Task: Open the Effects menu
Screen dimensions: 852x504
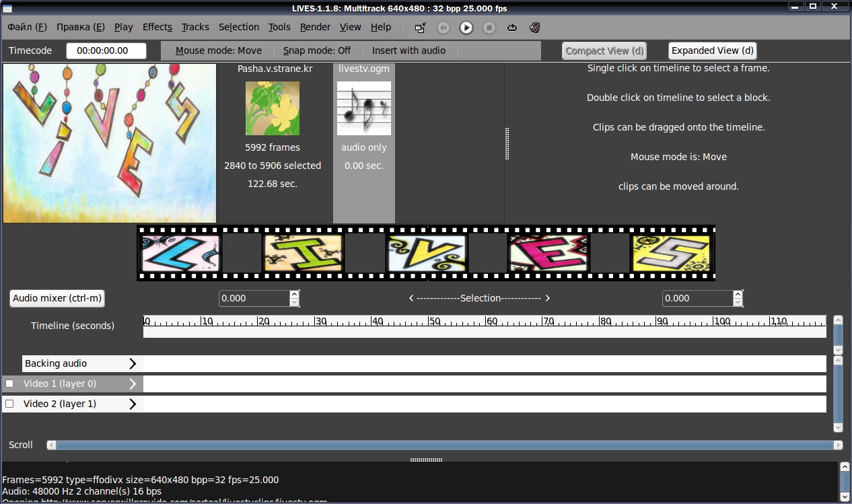Action: point(157,27)
